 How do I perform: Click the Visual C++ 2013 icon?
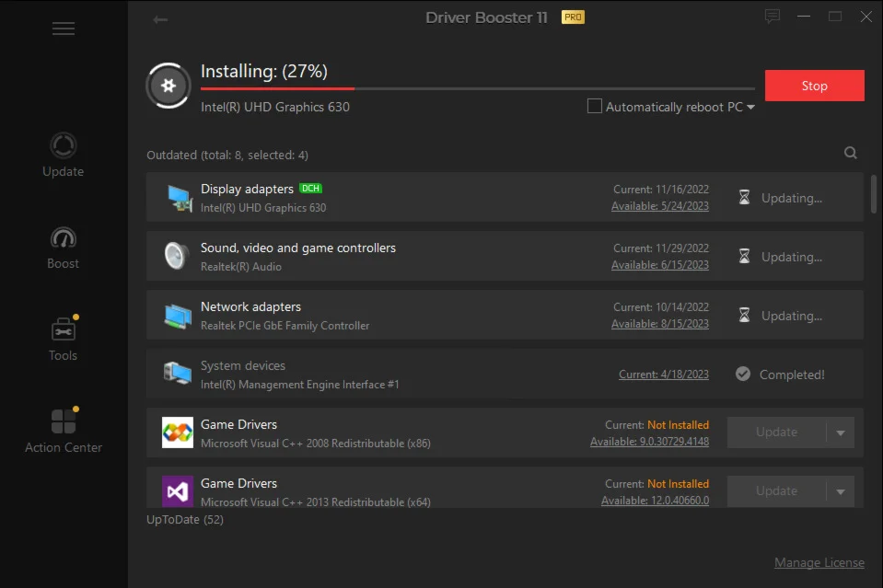click(178, 491)
